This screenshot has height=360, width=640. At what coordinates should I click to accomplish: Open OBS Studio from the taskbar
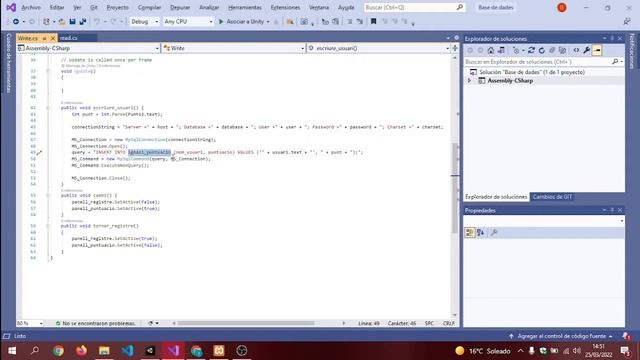[242, 351]
